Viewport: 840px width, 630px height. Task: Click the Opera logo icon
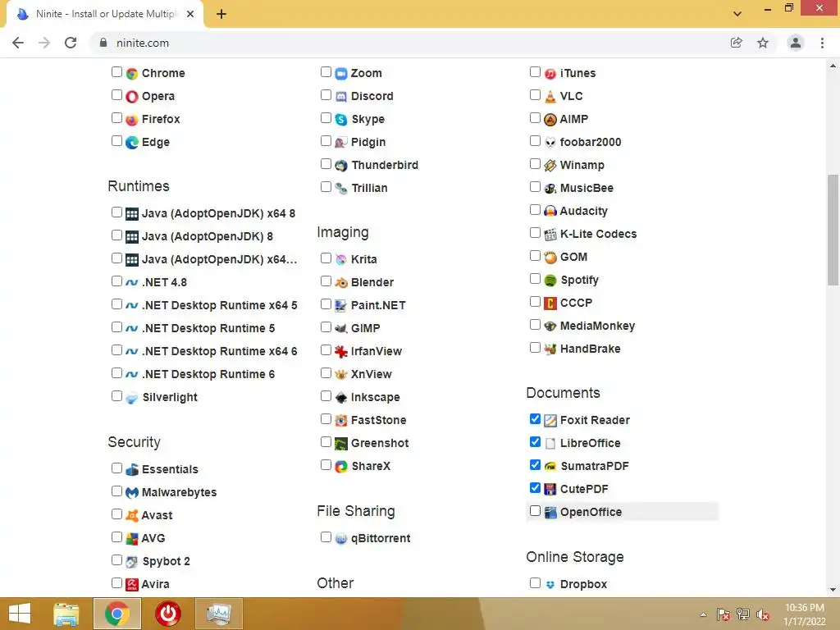point(132,97)
